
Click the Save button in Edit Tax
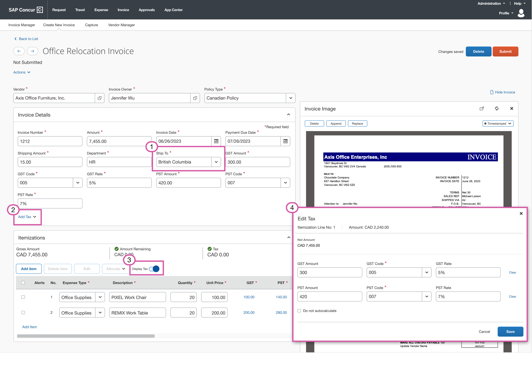point(510,332)
